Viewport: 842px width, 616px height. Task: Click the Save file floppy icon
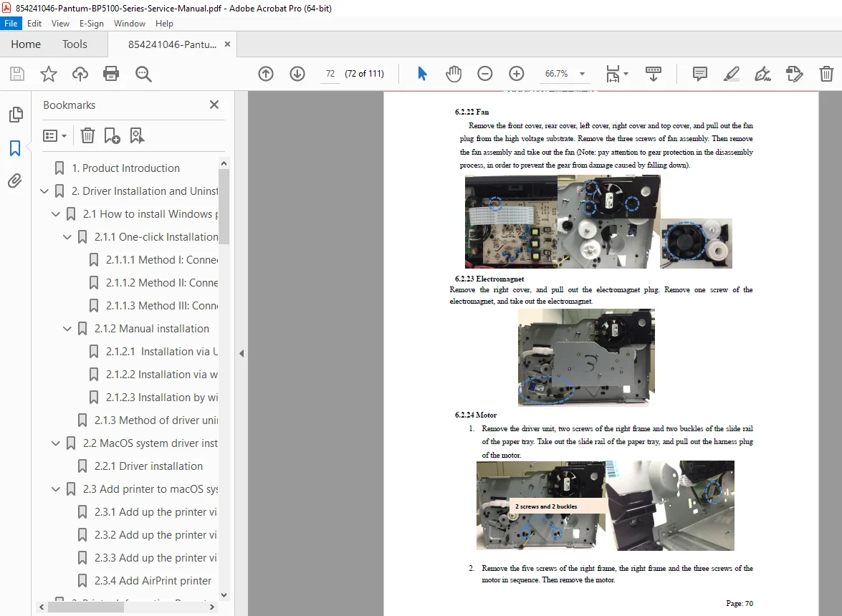[x=17, y=74]
